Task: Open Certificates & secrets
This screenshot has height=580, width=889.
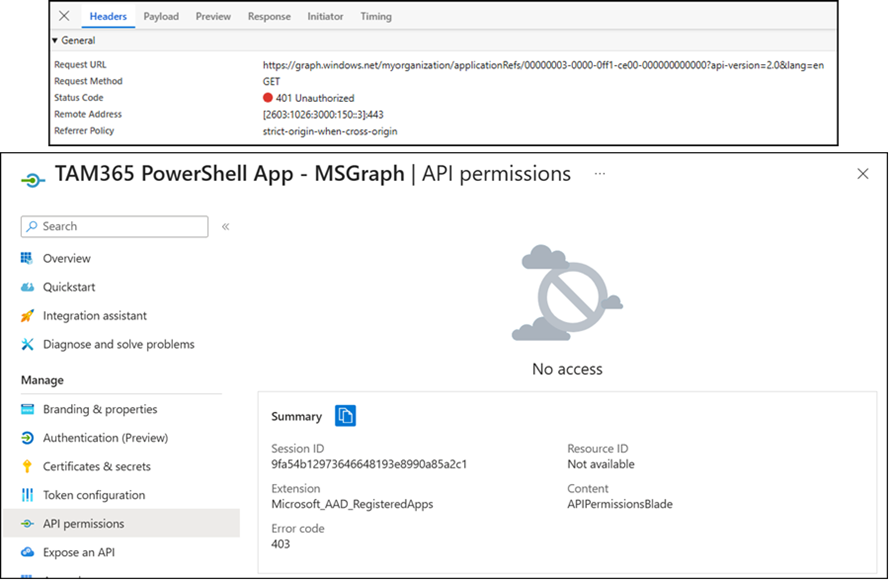Action: pos(97,467)
